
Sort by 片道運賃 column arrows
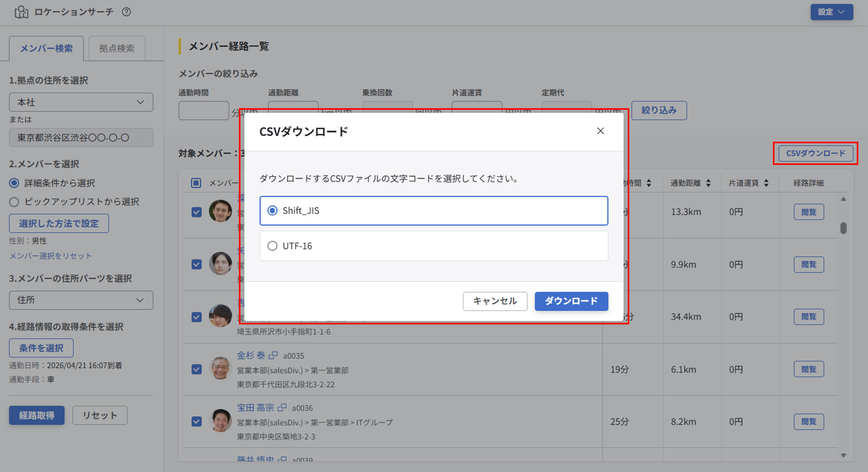[x=766, y=183]
